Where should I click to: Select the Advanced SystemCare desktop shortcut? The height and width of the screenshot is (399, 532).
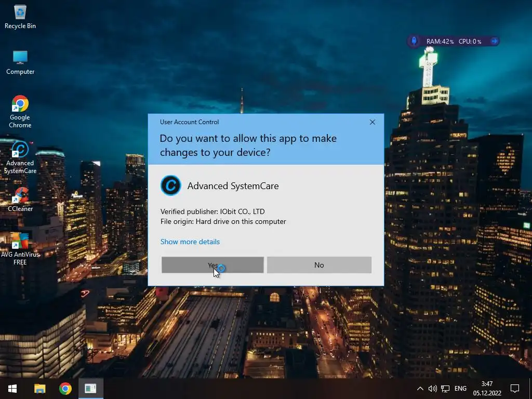coord(20,158)
